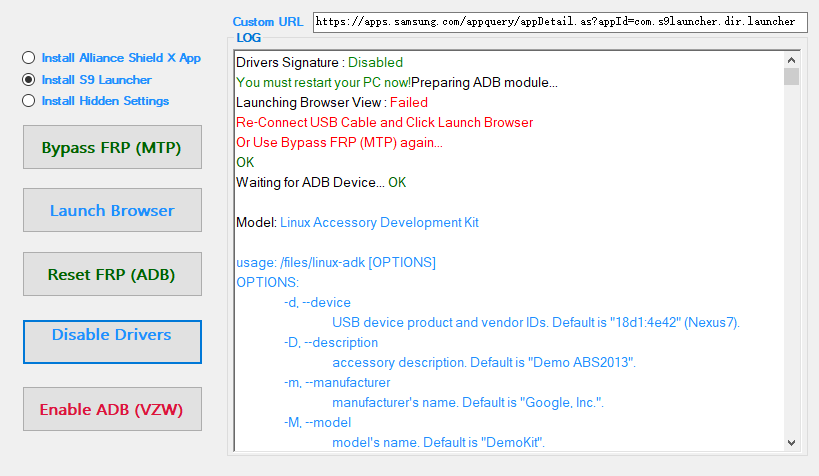The image size is (819, 476).
Task: Click the 'LOG' group label
Action: 248,38
